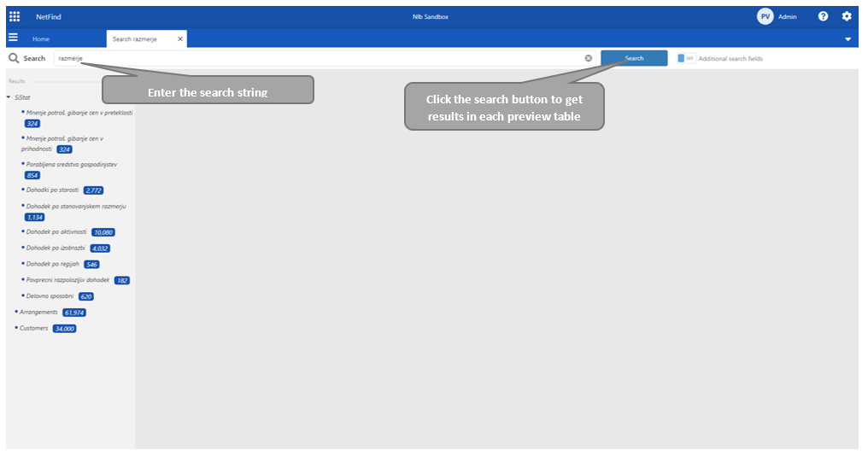The width and height of the screenshot is (868, 462).
Task: Click the help question mark icon
Action: 823,16
